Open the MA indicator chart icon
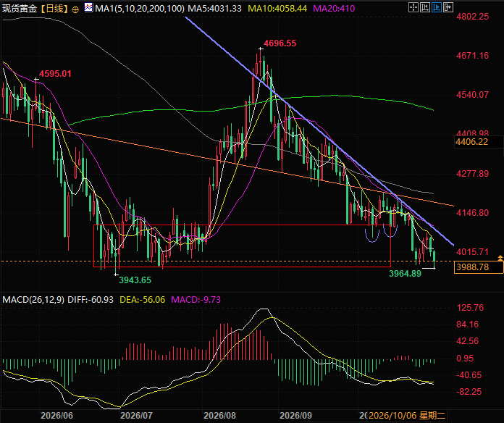 pos(89,7)
